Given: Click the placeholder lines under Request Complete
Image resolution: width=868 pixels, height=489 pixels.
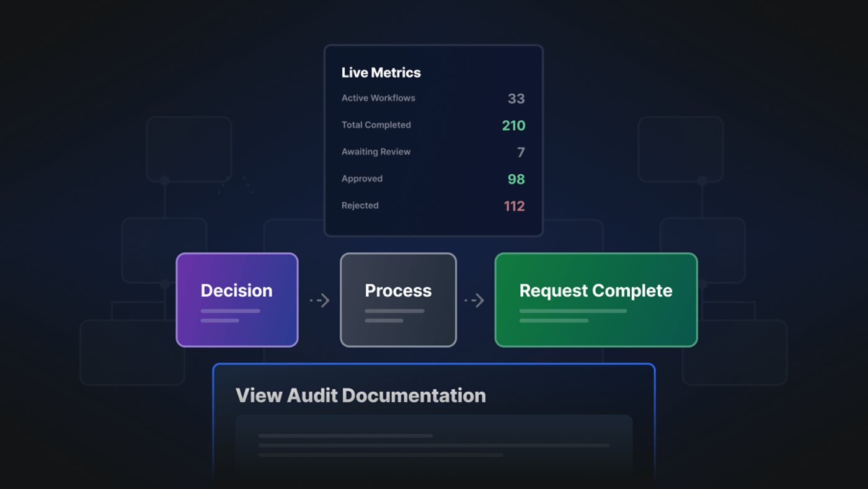Looking at the screenshot, I should click(x=572, y=315).
